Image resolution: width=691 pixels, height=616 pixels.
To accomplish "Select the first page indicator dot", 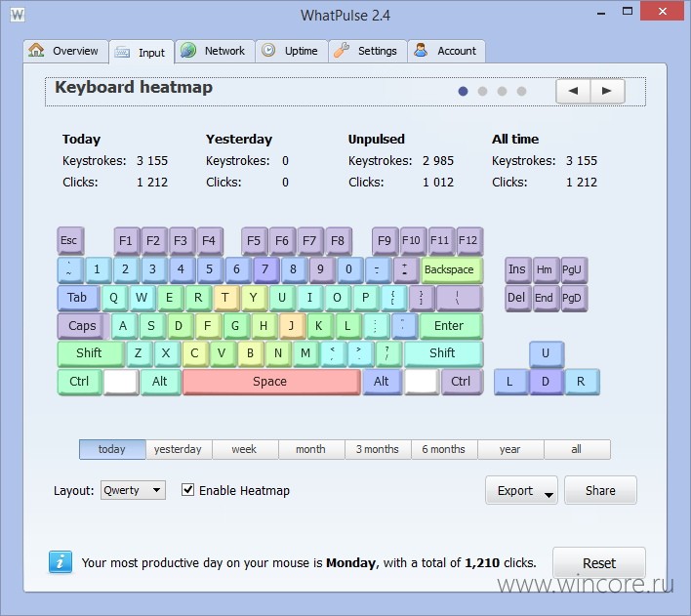I will 463,91.
